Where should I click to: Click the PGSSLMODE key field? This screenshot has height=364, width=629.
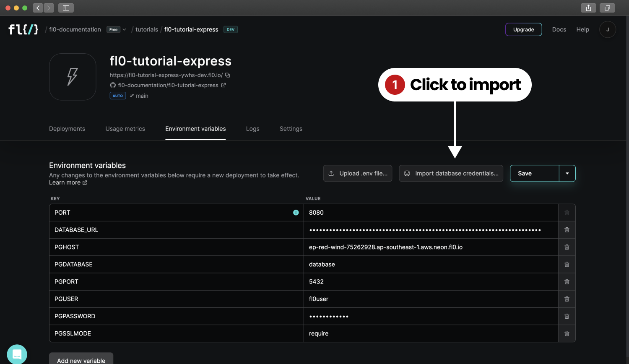pos(177,333)
